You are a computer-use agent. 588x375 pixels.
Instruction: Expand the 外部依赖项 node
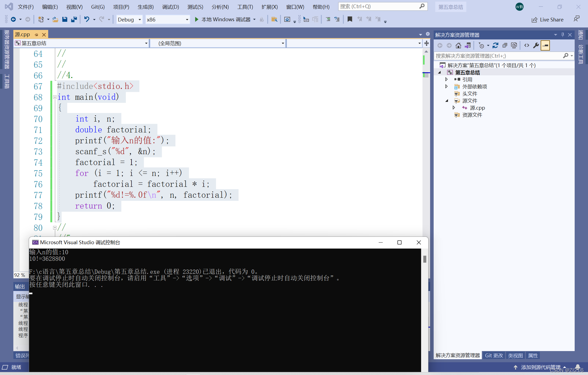point(446,86)
